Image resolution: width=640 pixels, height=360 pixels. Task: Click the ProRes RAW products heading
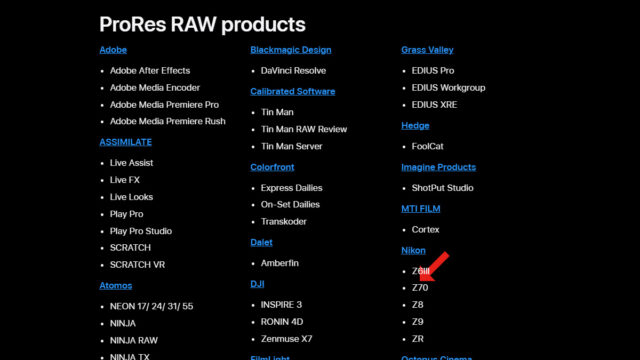[x=202, y=24]
